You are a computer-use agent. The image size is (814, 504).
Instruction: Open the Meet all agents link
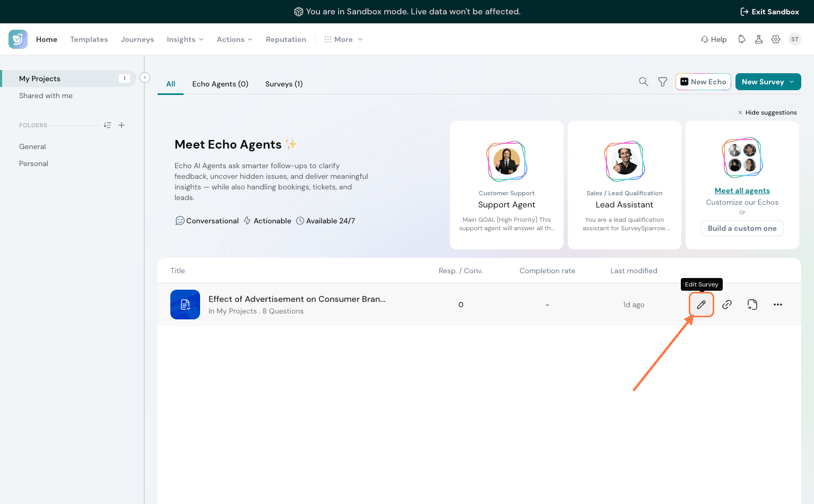[742, 190]
